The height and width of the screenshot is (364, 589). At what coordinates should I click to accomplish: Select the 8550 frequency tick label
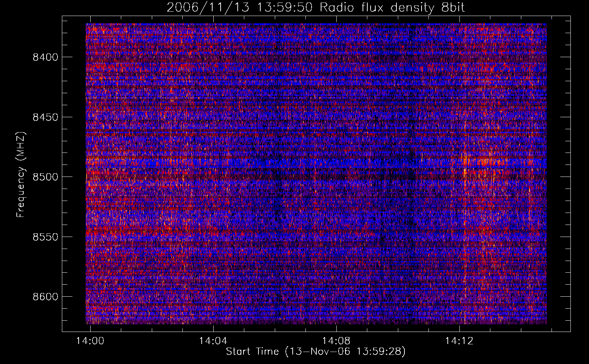(45, 237)
